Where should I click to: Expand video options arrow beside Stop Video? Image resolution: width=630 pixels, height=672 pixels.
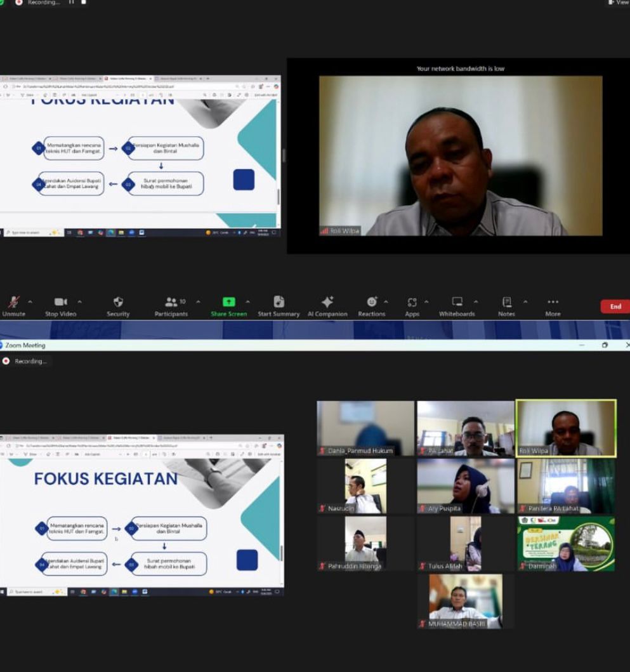79,302
